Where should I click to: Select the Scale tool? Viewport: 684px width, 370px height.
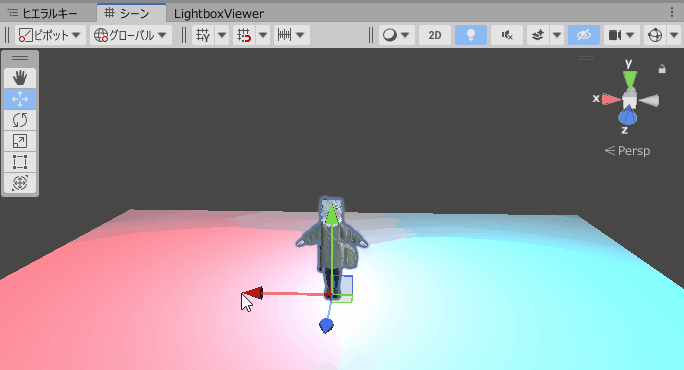coord(20,141)
